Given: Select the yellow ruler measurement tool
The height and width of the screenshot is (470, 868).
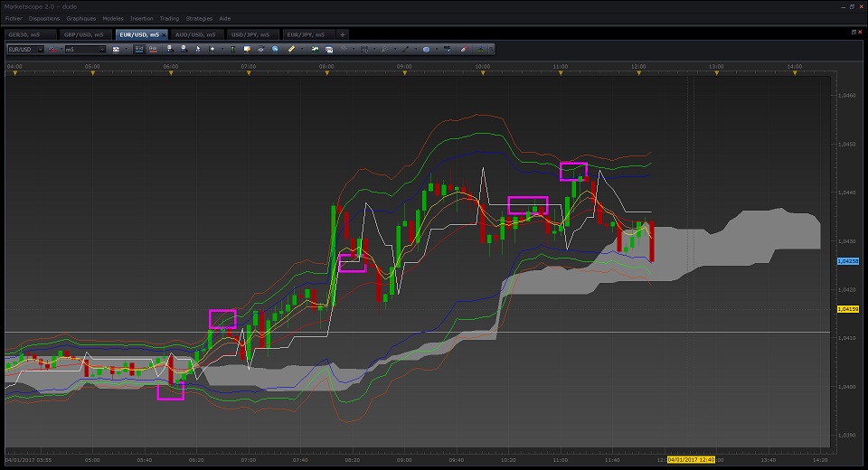Looking at the screenshot, I should pyautogui.click(x=291, y=50).
